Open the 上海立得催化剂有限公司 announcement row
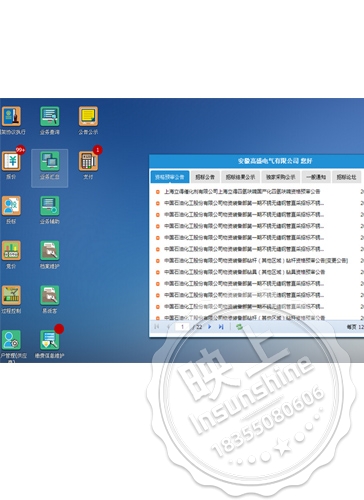 (x=242, y=192)
